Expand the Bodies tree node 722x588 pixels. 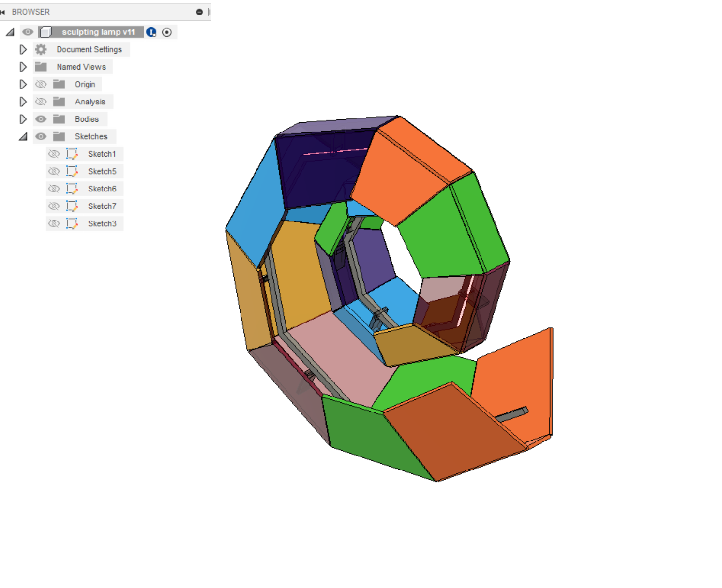click(23, 119)
